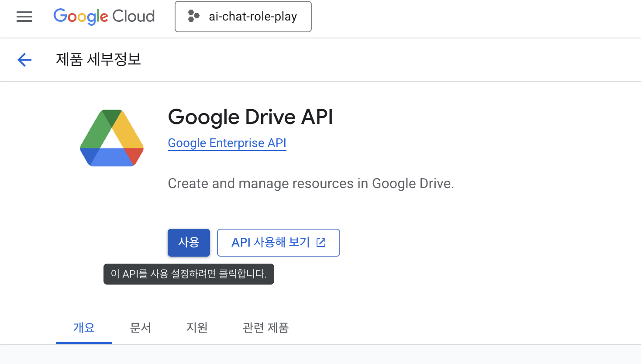Click the API 사용해 보기 button
Screen dimensions: 641x364
coord(279,243)
